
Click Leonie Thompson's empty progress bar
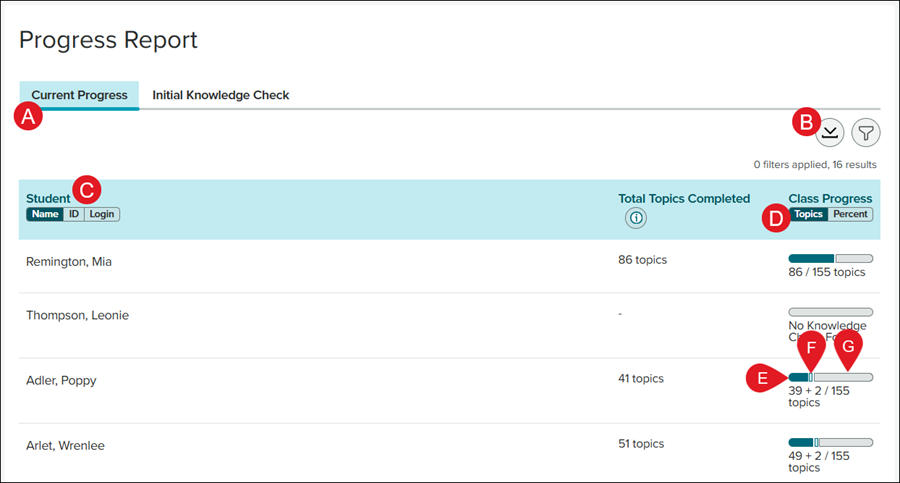pos(830,312)
